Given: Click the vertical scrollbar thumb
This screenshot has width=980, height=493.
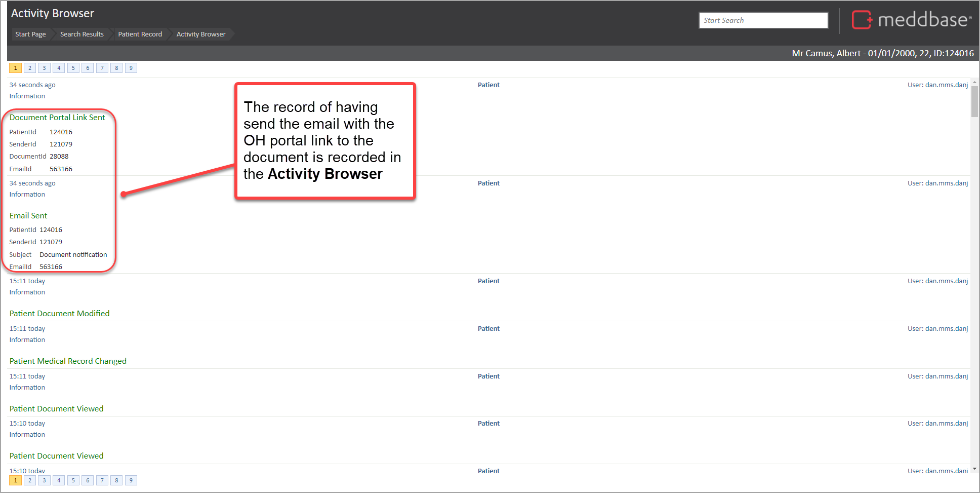Looking at the screenshot, I should tap(974, 101).
